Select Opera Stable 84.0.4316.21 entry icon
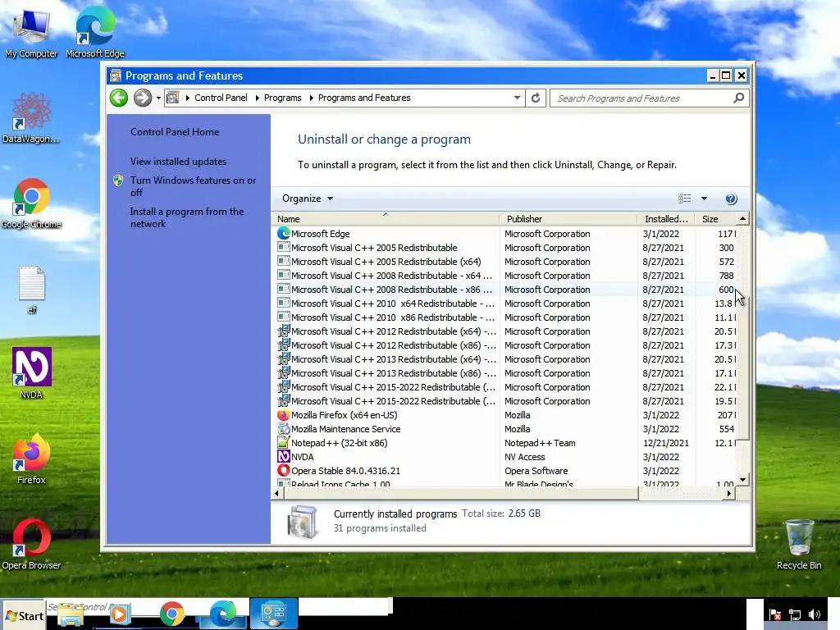Viewport: 840px width, 630px height. pyautogui.click(x=283, y=470)
